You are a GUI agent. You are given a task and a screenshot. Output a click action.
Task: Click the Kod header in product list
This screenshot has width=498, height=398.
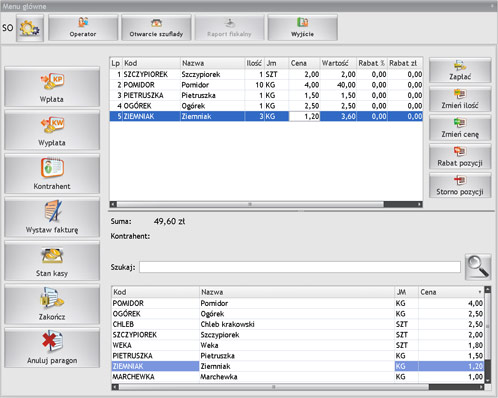click(155, 292)
